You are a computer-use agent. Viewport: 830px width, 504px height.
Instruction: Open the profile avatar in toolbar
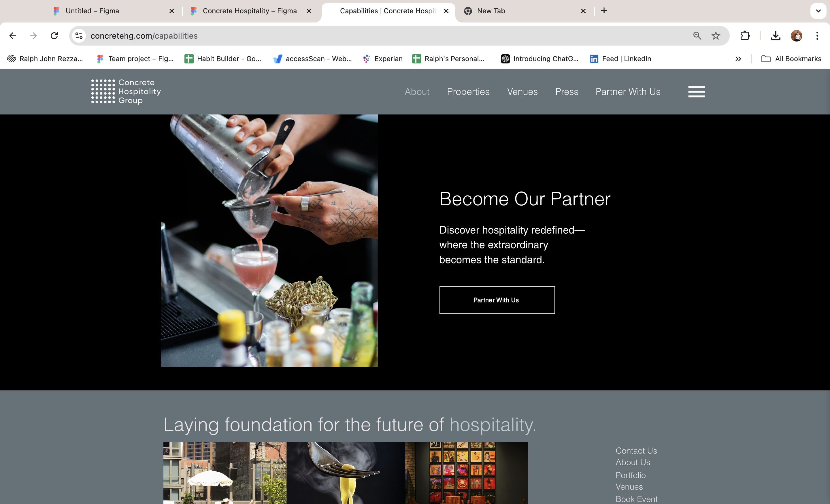797,36
